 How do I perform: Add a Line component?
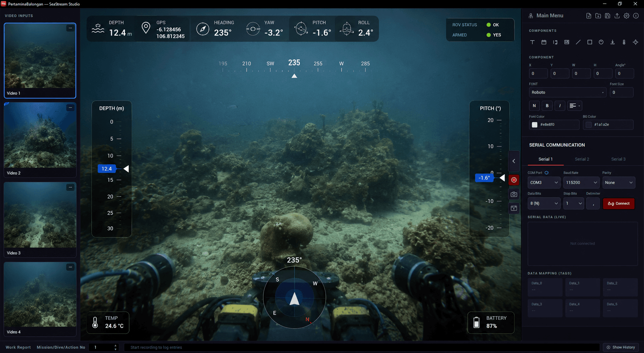[578, 42]
